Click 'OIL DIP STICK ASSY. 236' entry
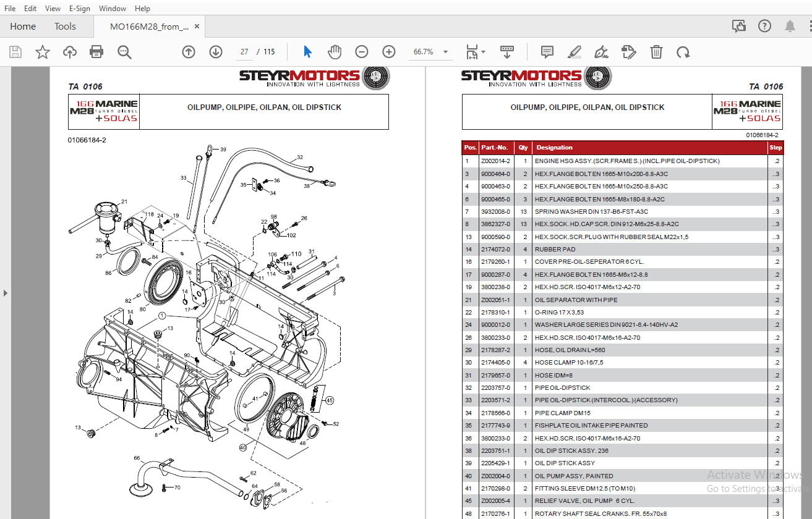The height and width of the screenshot is (519, 812). pyautogui.click(x=573, y=450)
